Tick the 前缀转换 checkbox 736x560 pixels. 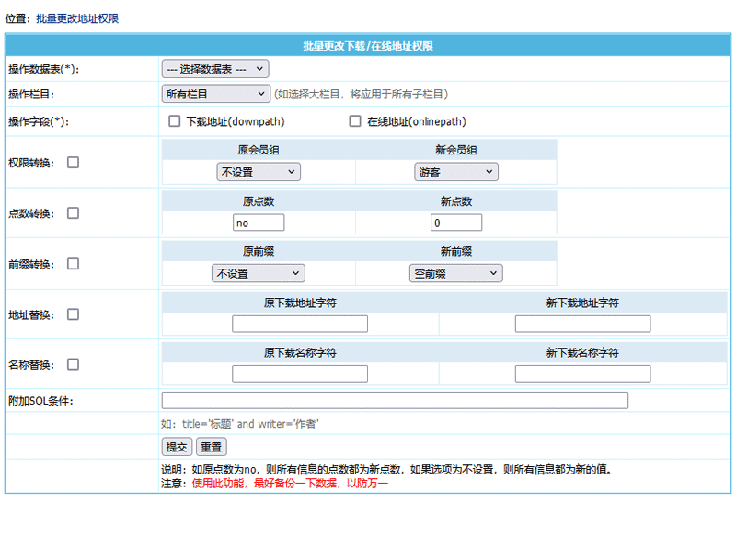[x=74, y=264]
